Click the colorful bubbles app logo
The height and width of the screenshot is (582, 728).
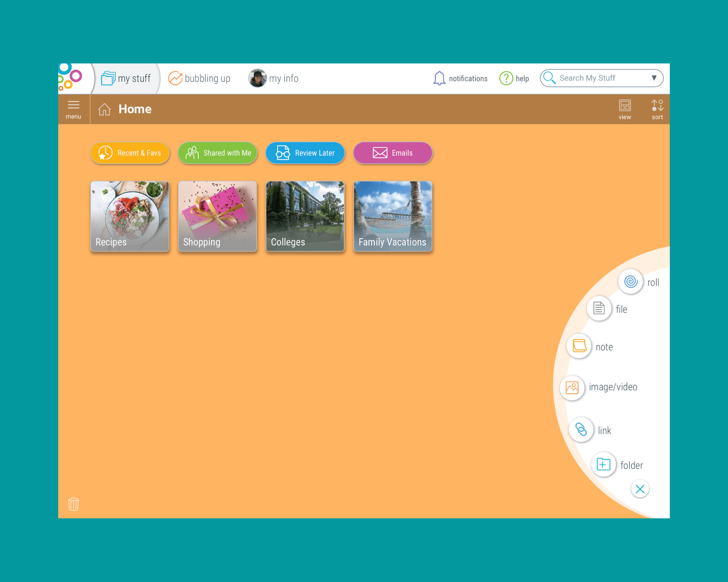[70, 77]
